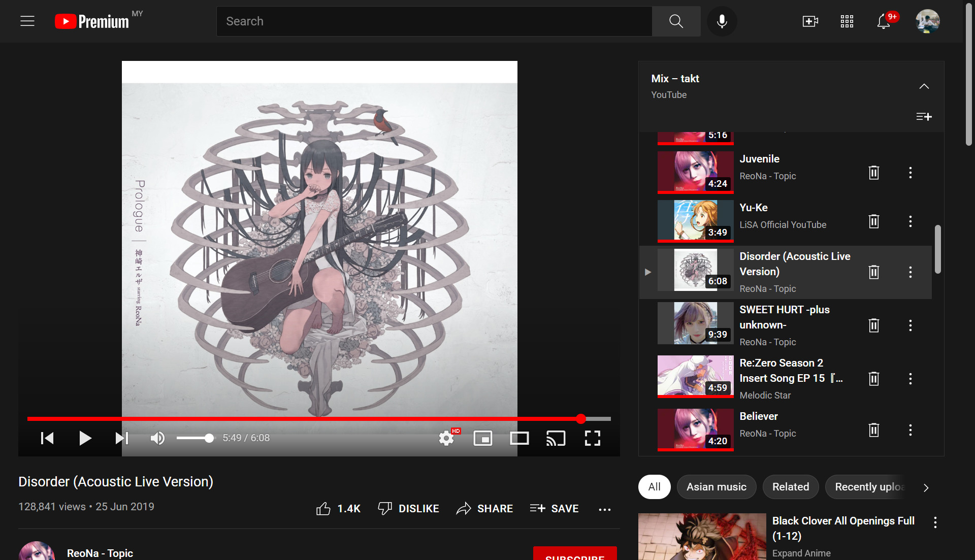The width and height of the screenshot is (975, 560).
Task: Open the Create video menu
Action: coord(810,21)
